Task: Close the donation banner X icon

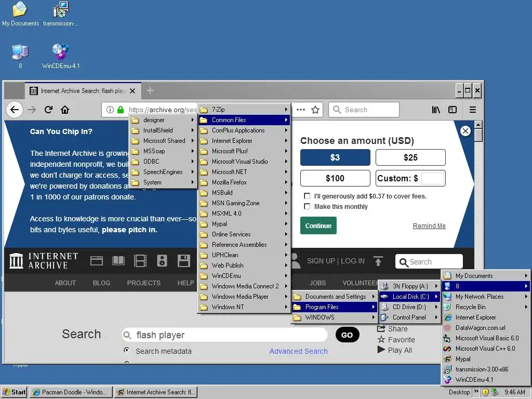Action: pos(465,131)
